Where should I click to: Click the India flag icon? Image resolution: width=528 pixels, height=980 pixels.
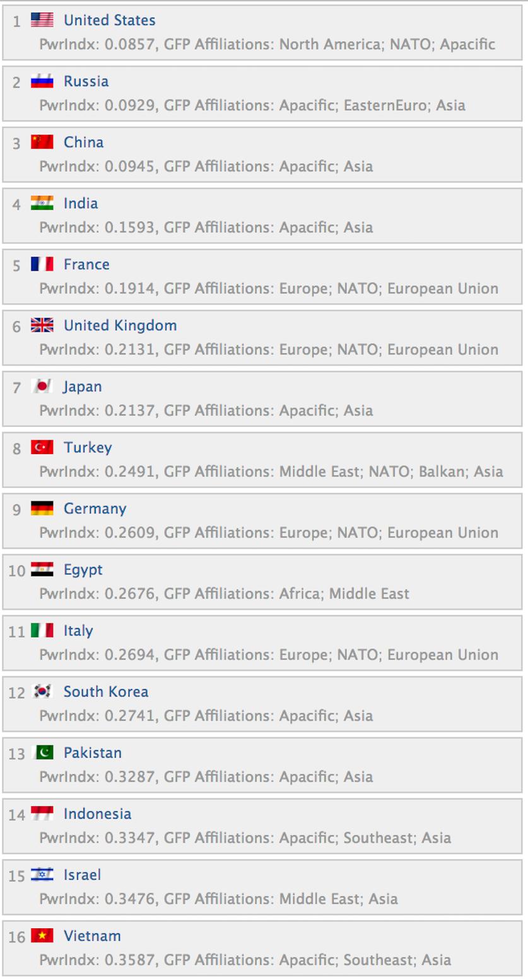pos(42,203)
